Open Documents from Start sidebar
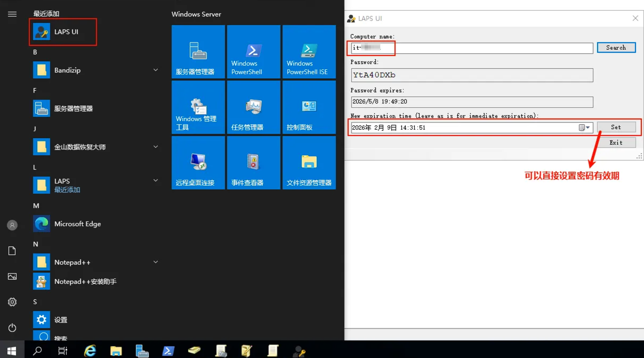The height and width of the screenshot is (358, 644). [12, 251]
